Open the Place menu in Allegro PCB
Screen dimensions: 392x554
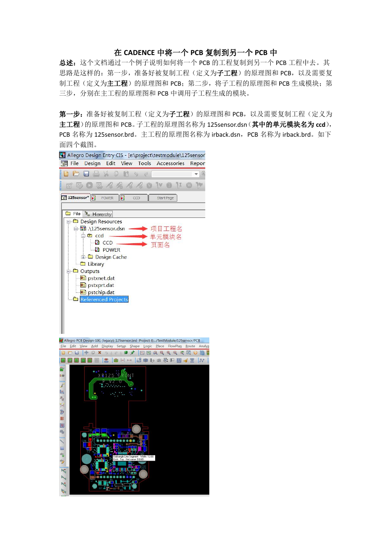[x=160, y=346]
